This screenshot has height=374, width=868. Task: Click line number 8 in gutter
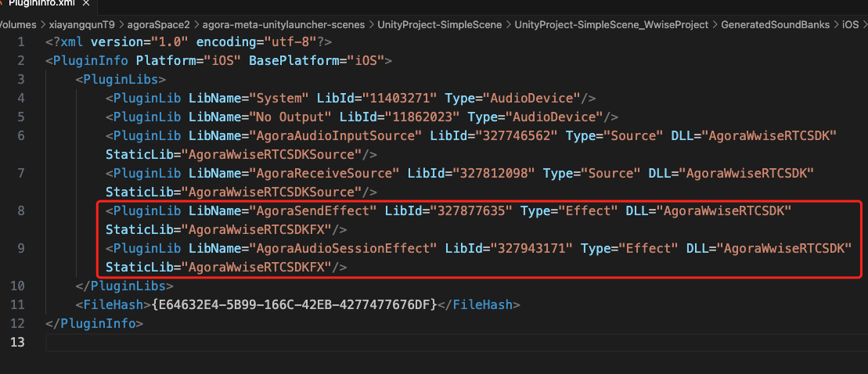[21, 210]
